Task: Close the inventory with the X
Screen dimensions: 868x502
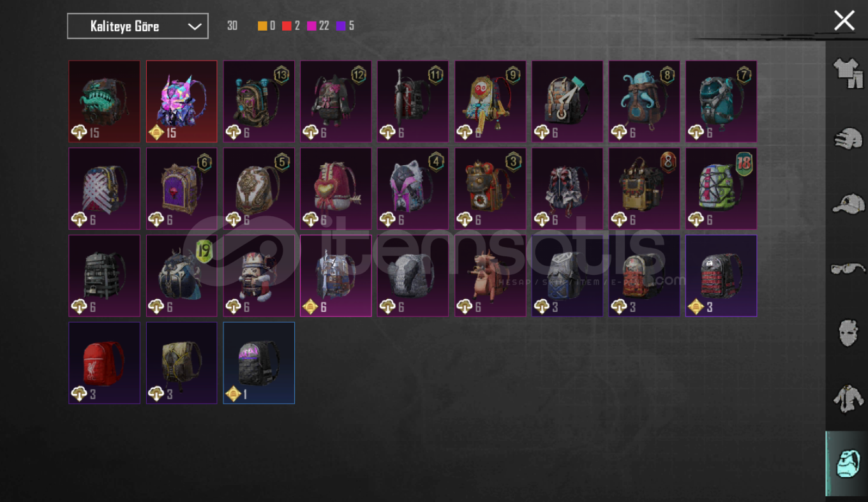Action: [x=844, y=20]
